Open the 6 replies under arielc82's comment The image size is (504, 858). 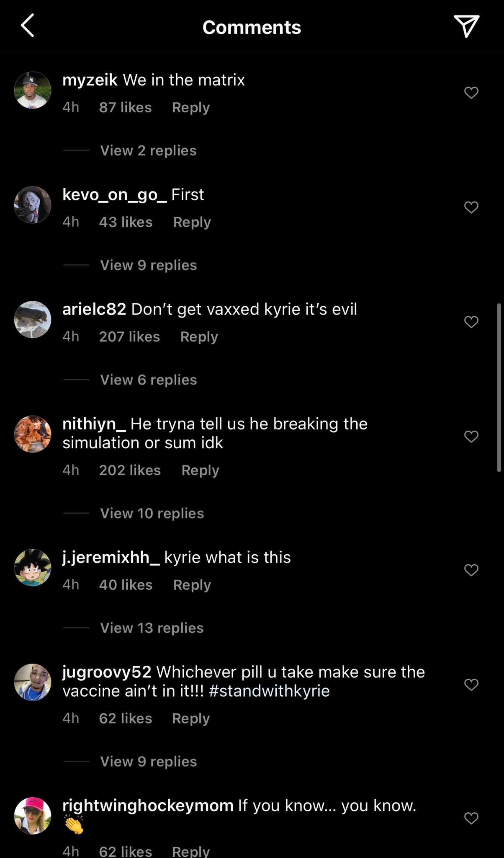(x=148, y=380)
